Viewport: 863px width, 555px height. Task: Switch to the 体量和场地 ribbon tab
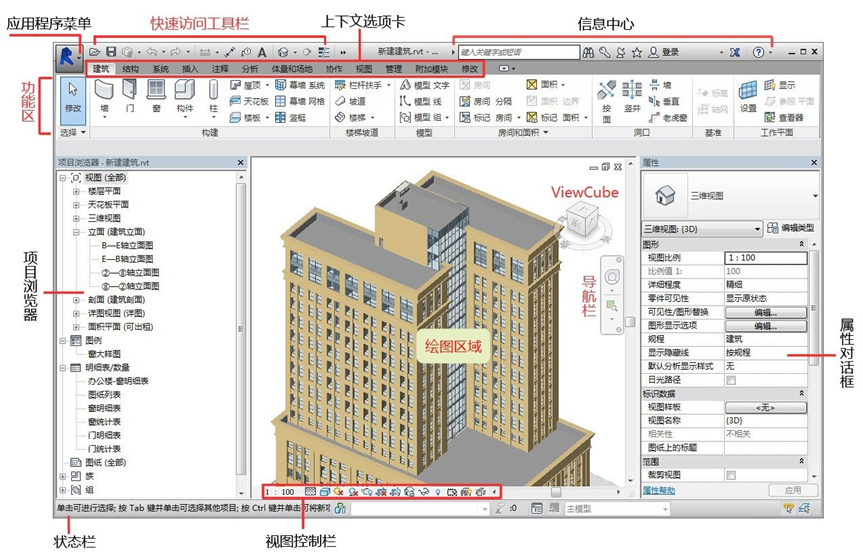coord(292,69)
